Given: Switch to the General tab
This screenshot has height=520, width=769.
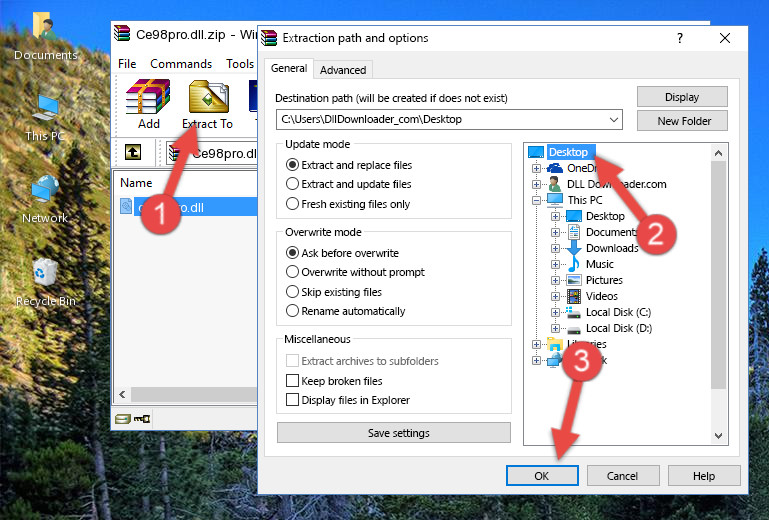Looking at the screenshot, I should point(289,68).
